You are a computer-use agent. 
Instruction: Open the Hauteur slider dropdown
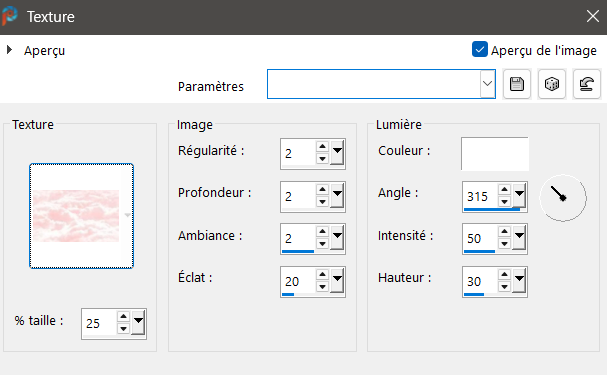pyautogui.click(x=519, y=280)
